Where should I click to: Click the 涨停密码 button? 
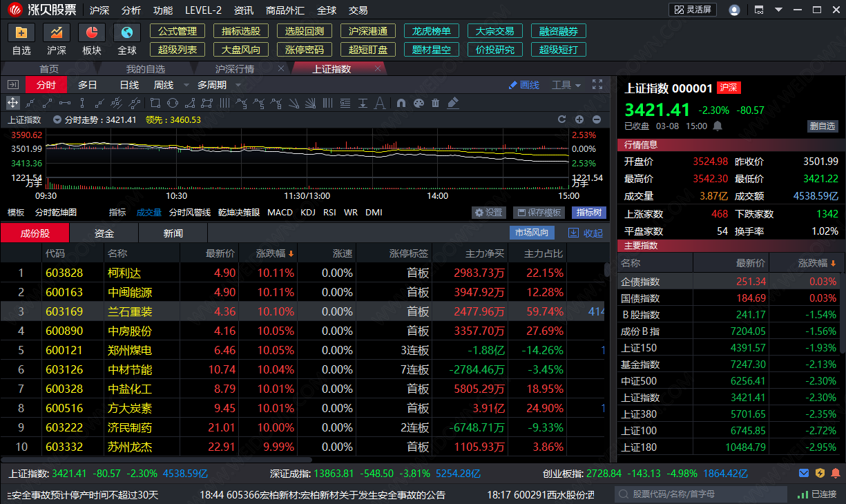click(x=304, y=50)
